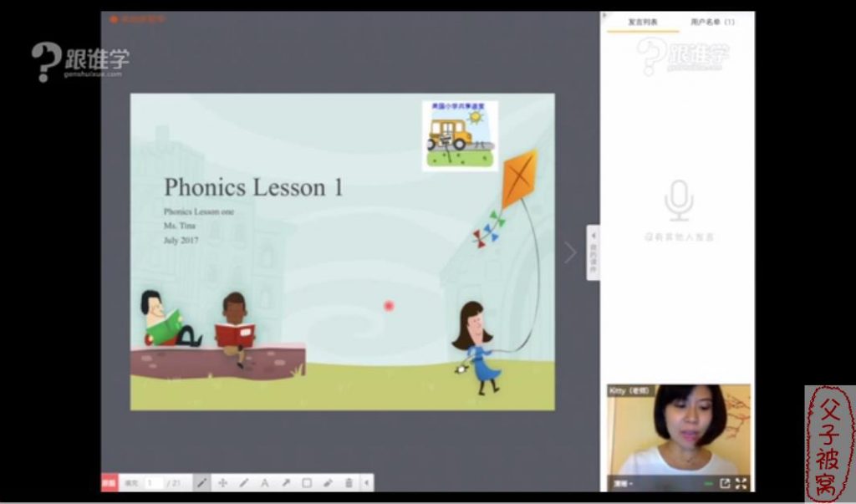
Task: Expand teacher video to fullscreen
Action: click(x=741, y=483)
